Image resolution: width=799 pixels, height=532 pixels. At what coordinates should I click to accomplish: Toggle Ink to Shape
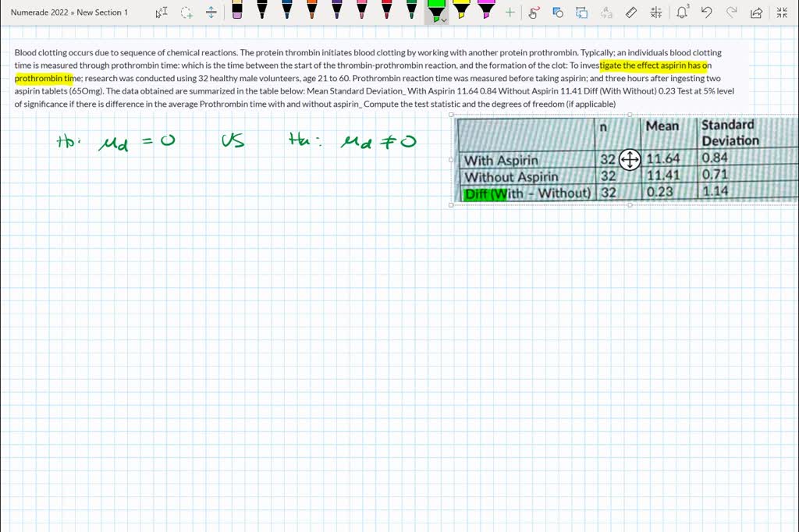581,12
